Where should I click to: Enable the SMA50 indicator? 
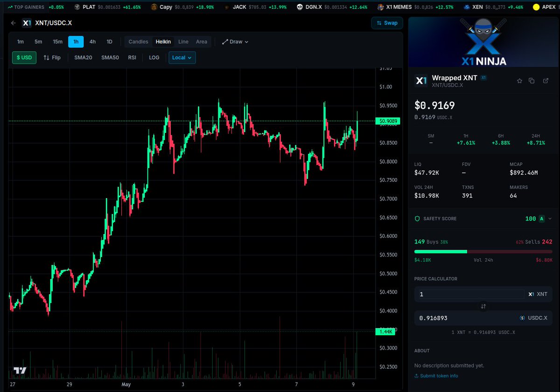pyautogui.click(x=110, y=57)
